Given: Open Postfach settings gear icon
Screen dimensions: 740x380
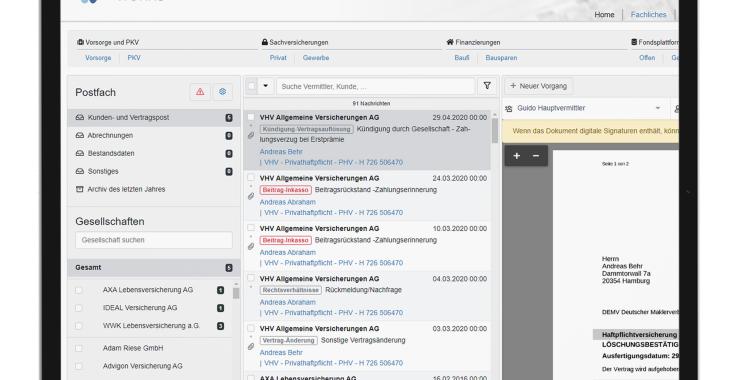Looking at the screenshot, I should [223, 92].
